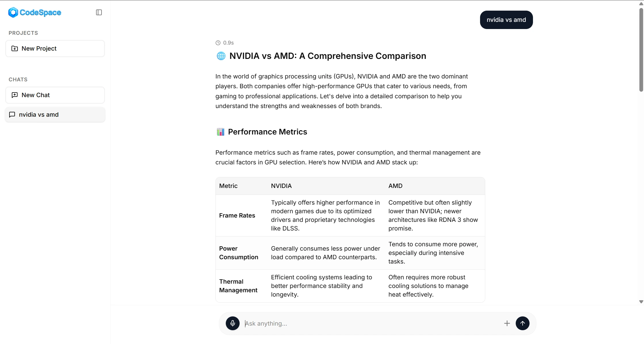Click the CodeSpace brand name text

click(x=40, y=12)
